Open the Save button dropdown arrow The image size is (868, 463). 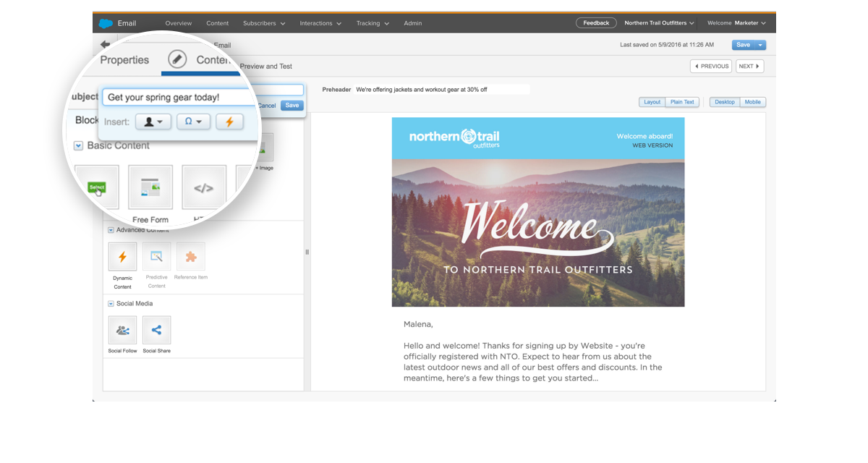point(759,45)
